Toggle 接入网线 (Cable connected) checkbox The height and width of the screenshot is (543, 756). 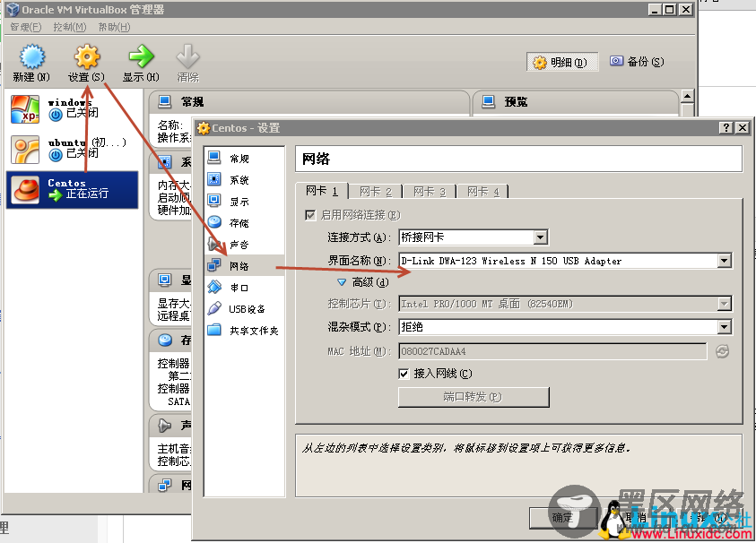[x=404, y=374]
